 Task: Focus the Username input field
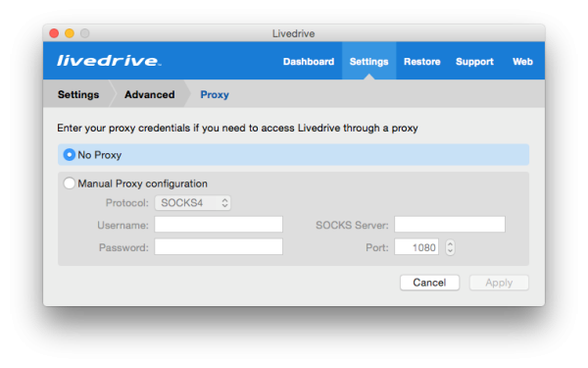[x=219, y=225]
